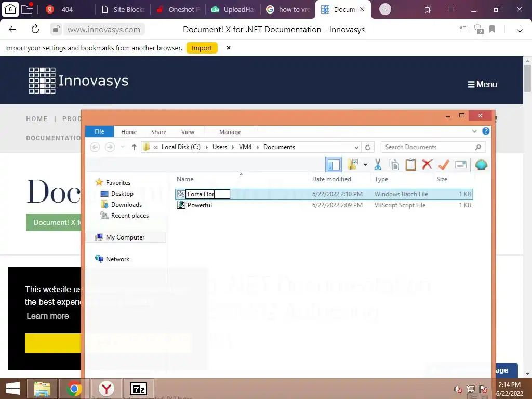The width and height of the screenshot is (532, 399).
Task: Click the Copy icon in Explorer toolbar
Action: [x=394, y=165]
